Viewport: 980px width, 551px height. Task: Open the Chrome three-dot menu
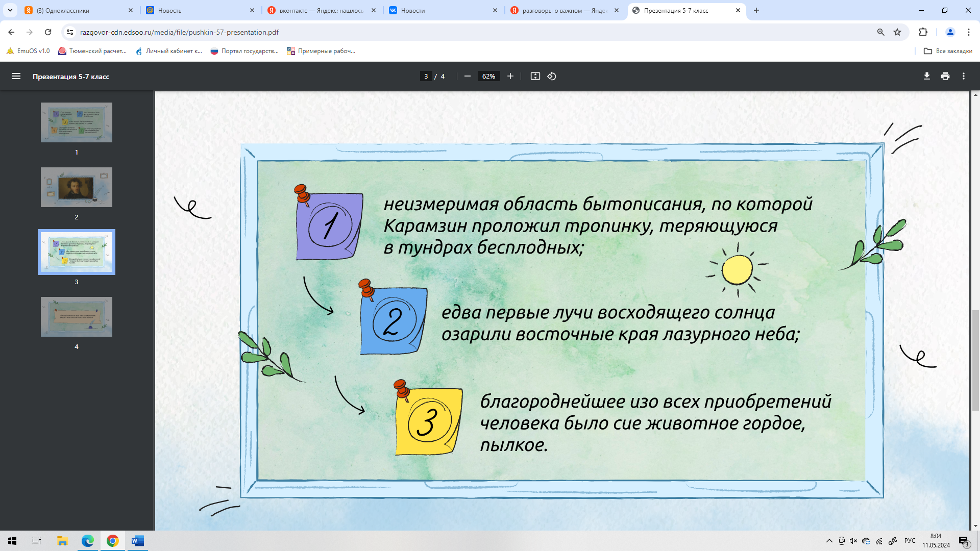(968, 32)
